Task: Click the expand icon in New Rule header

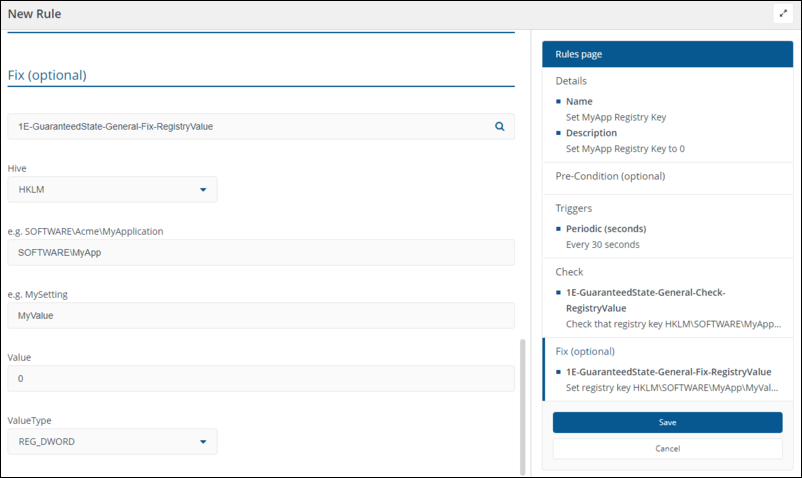Action: tap(783, 14)
